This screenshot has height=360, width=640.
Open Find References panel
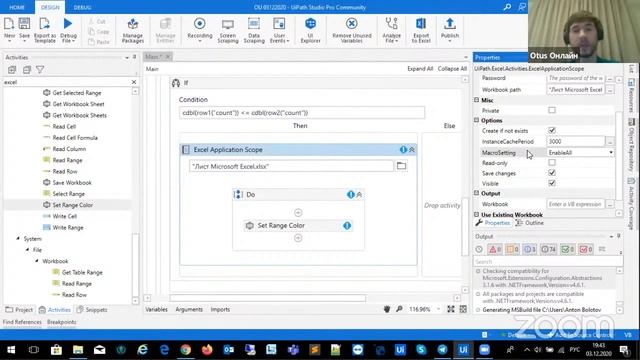click(22, 322)
